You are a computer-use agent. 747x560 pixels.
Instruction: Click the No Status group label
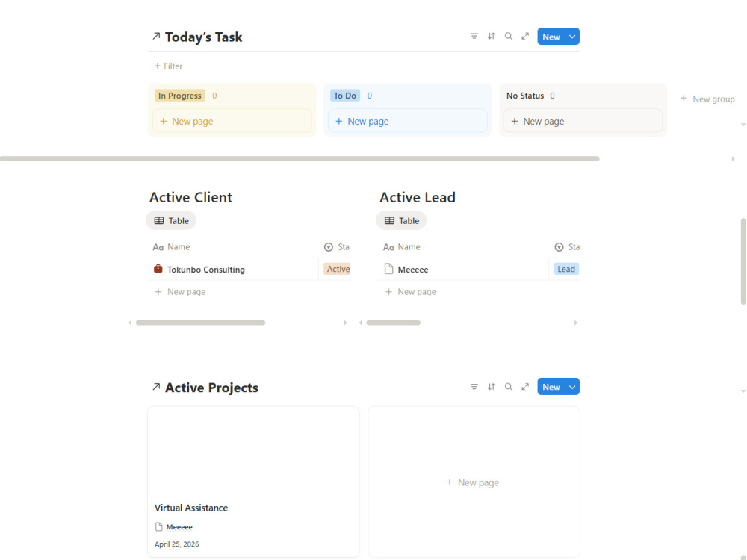coord(525,96)
